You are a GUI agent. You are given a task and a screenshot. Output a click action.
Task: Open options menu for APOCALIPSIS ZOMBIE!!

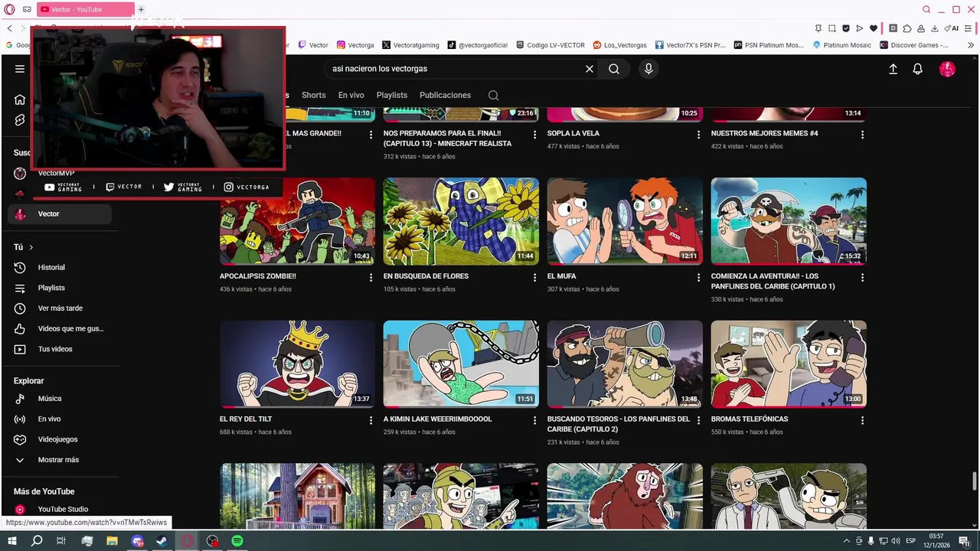point(371,278)
